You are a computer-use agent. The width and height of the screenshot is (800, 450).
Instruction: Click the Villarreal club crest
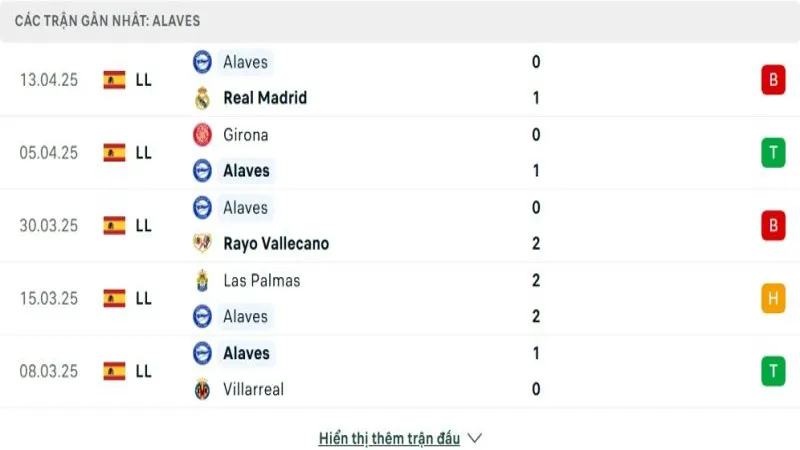point(202,389)
